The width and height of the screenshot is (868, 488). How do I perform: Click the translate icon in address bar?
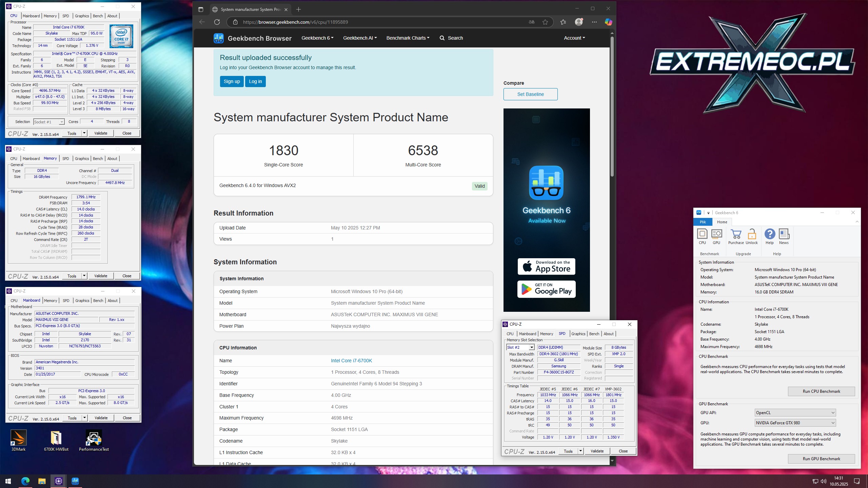532,22
